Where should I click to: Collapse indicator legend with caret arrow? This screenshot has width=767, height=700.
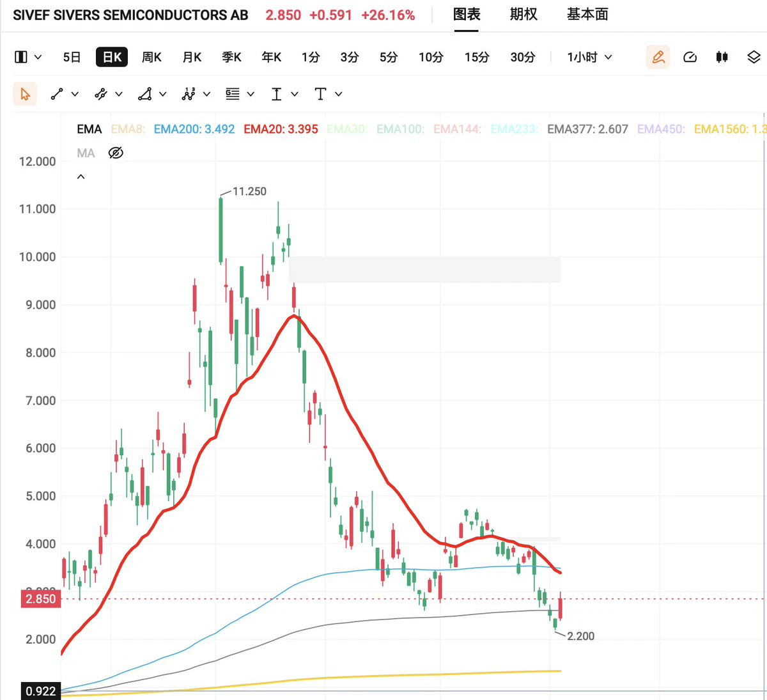[81, 176]
